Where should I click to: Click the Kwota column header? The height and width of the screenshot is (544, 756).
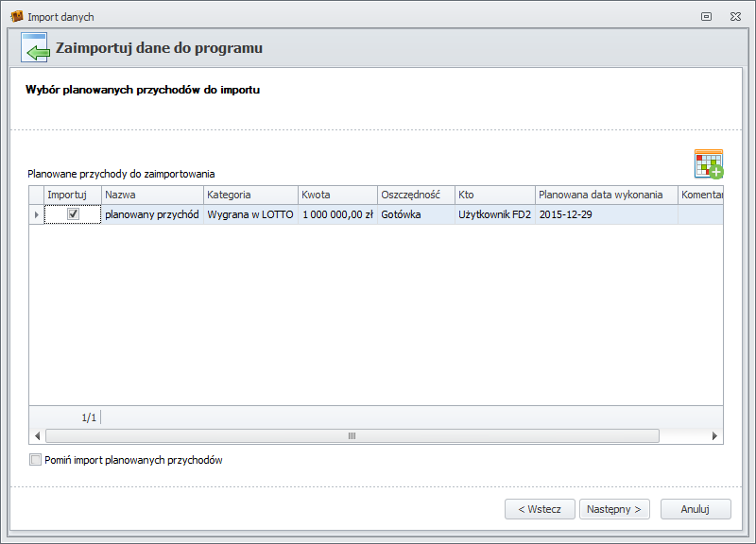pyautogui.click(x=336, y=195)
